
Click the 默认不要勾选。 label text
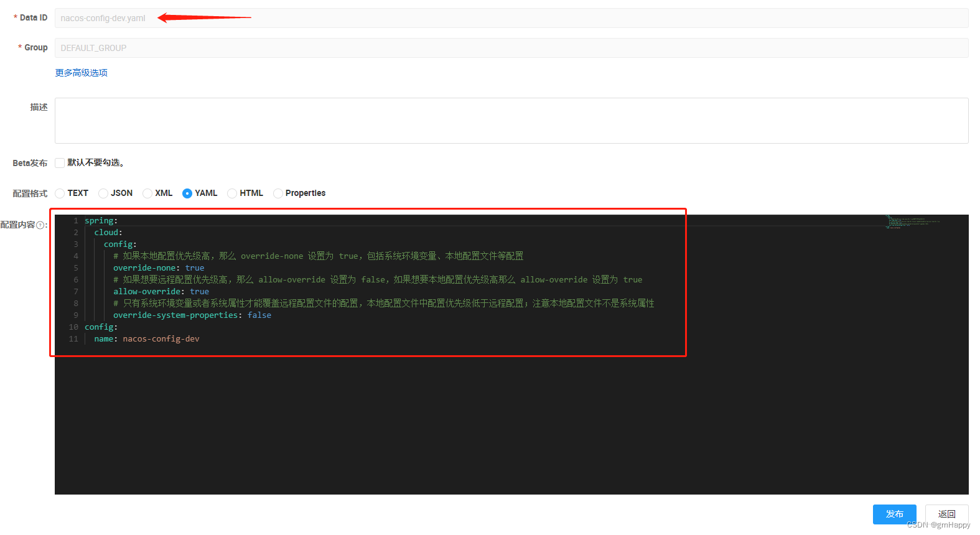click(x=96, y=163)
